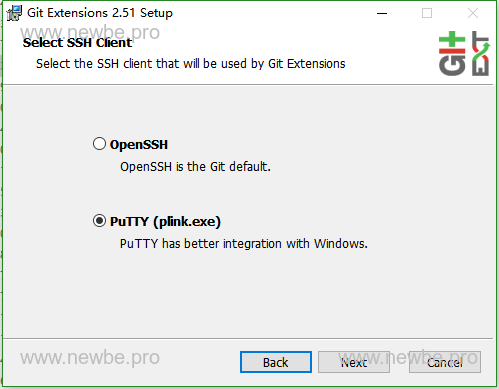The width and height of the screenshot is (499, 389).
Task: Select the OpenSSH radio button
Action: coord(99,144)
